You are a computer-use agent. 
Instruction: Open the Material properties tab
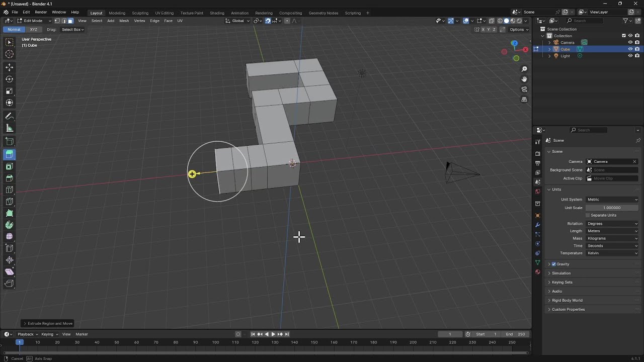pos(538,272)
